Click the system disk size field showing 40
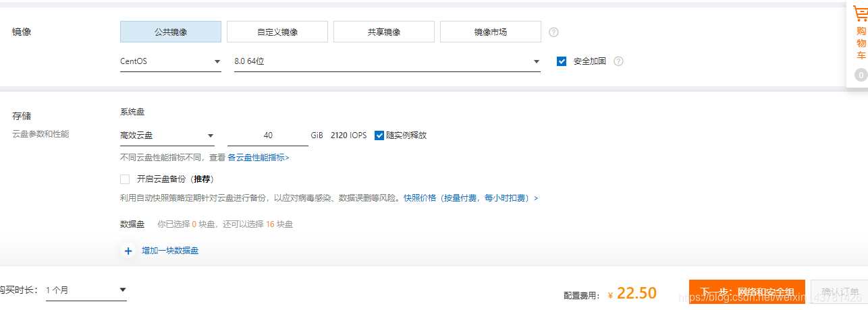Viewport: 868px width, 310px height. click(x=268, y=135)
